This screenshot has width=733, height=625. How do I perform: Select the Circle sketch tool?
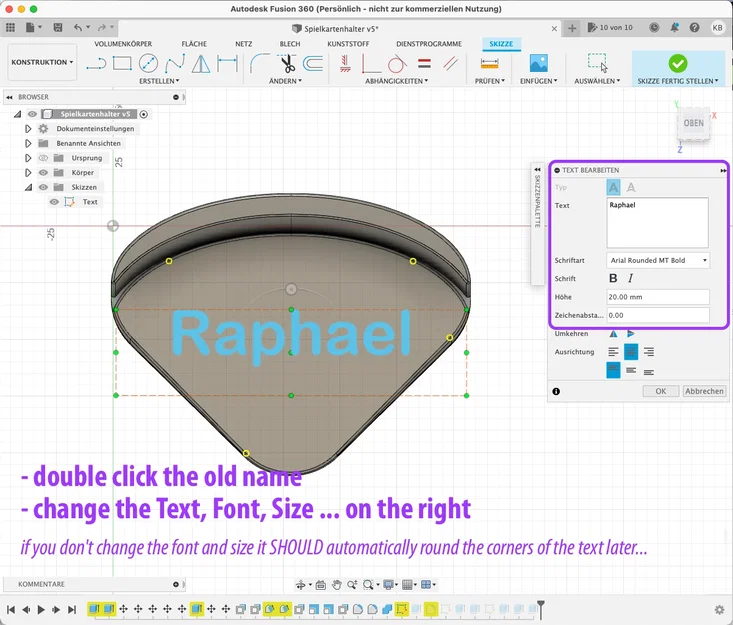click(148, 64)
